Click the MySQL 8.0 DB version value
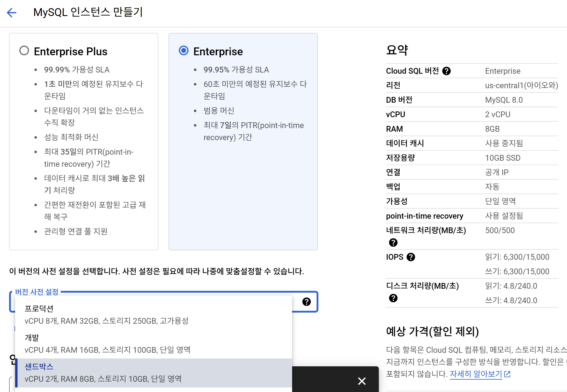Viewport: 567px width, 392px height. (504, 100)
